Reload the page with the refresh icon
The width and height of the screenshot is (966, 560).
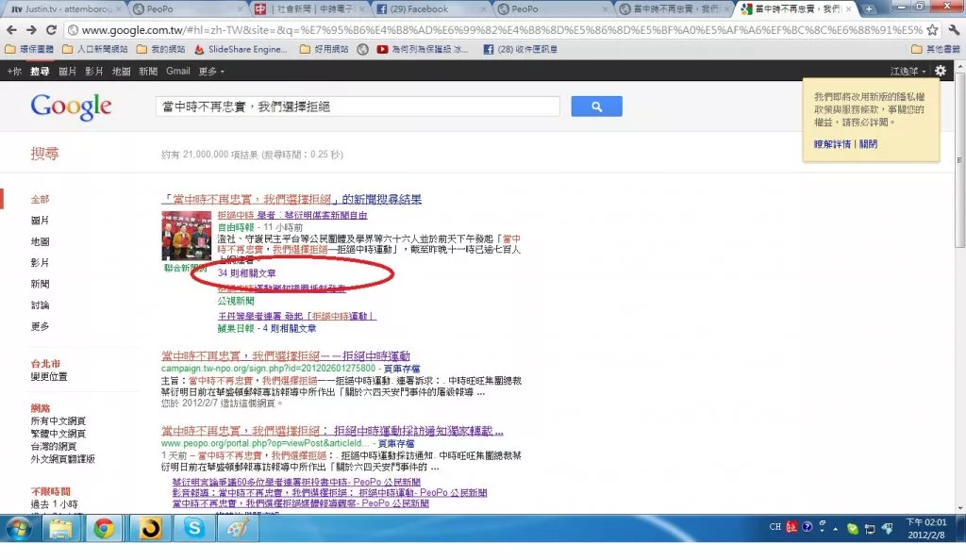pos(51,29)
